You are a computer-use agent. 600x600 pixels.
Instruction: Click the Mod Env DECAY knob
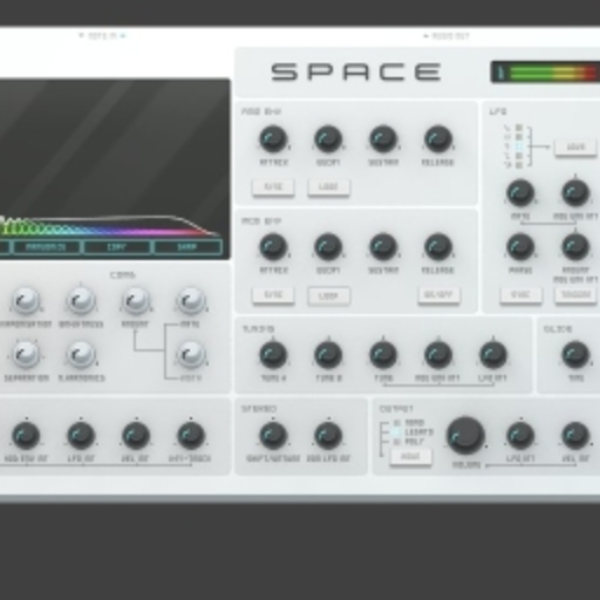click(x=328, y=247)
